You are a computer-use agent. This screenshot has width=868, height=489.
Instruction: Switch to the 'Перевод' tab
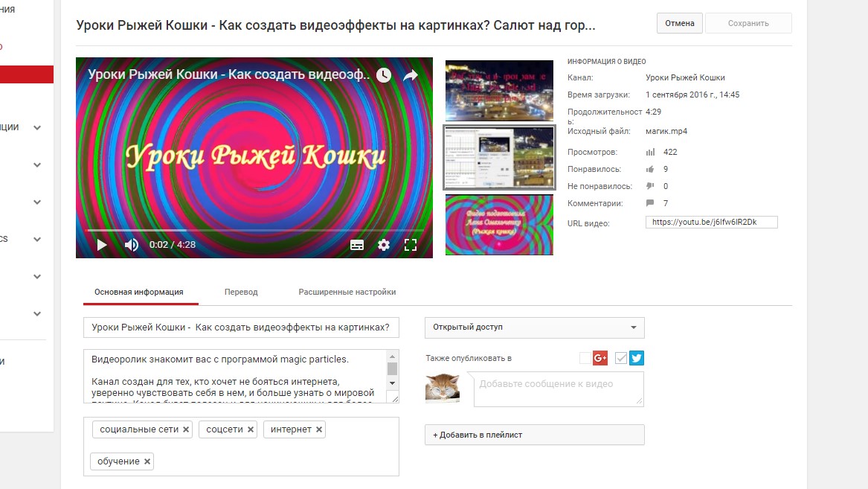pos(241,292)
